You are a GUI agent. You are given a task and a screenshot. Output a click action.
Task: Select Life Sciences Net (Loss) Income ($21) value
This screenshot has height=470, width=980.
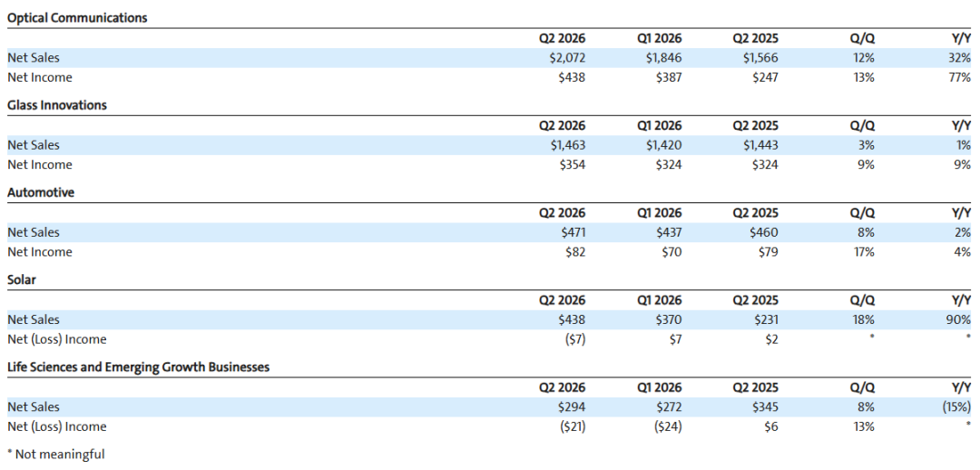point(572,426)
